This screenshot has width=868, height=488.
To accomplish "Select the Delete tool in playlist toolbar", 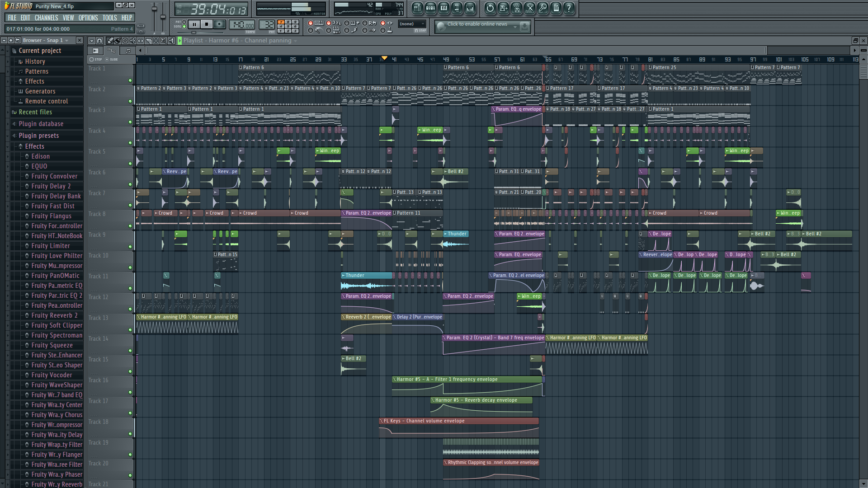I will [x=125, y=41].
